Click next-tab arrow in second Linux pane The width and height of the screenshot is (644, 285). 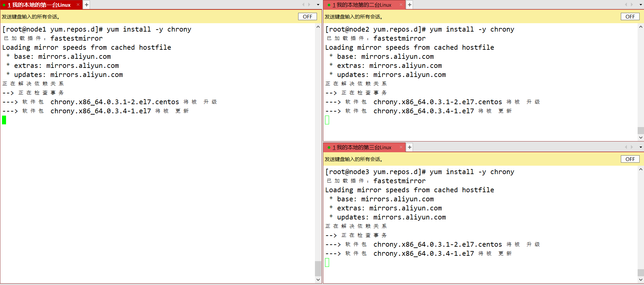pyautogui.click(x=632, y=5)
